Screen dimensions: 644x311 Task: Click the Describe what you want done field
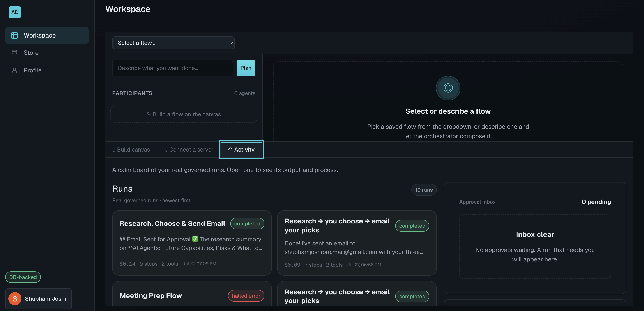[x=173, y=68]
